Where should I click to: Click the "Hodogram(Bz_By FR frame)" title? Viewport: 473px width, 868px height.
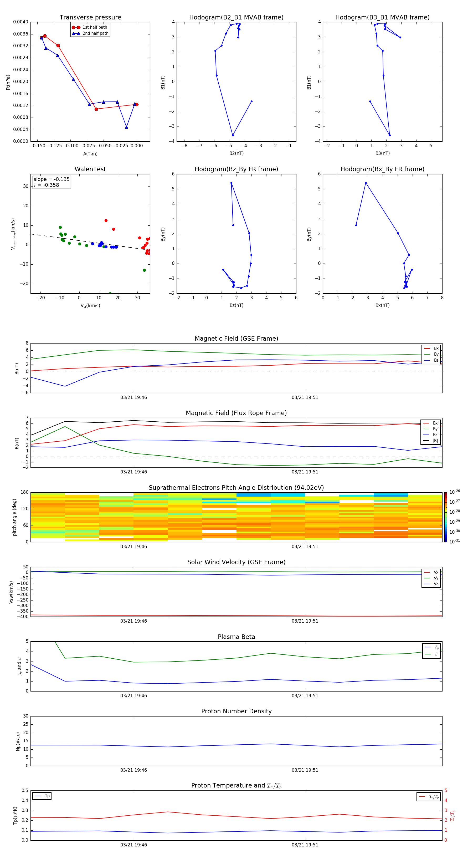[x=236, y=169]
